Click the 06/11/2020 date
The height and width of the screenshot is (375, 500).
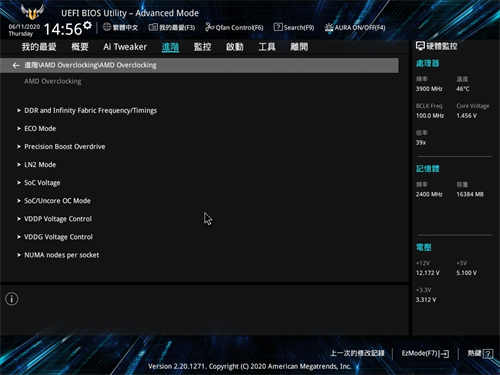coord(24,27)
